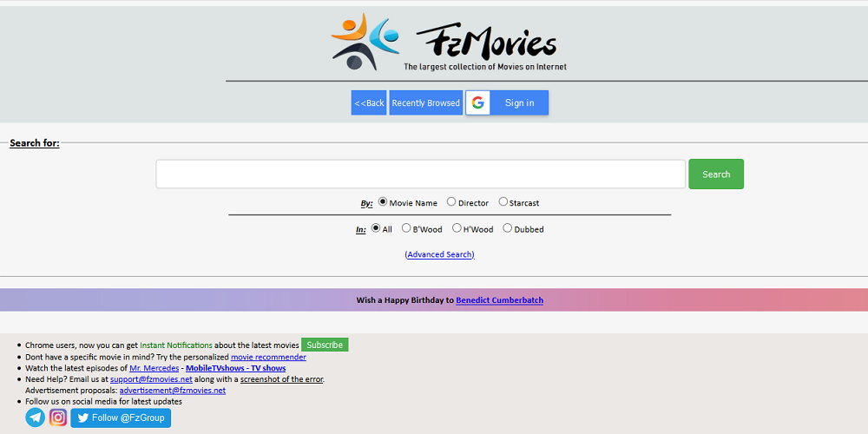
Task: Select Starcast search option
Action: [x=503, y=202]
